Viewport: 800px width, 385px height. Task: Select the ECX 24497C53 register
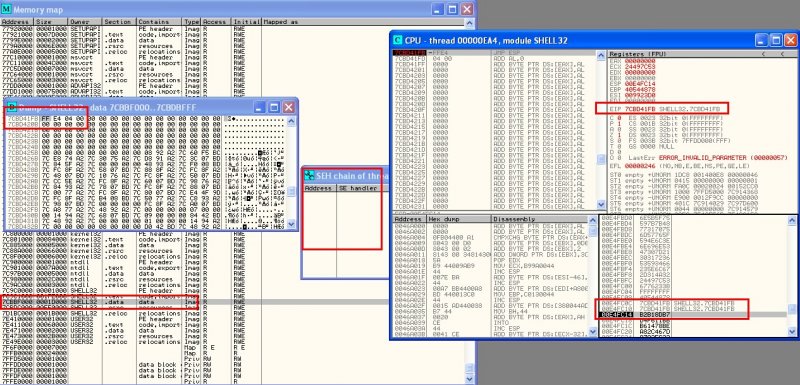pyautogui.click(x=633, y=66)
